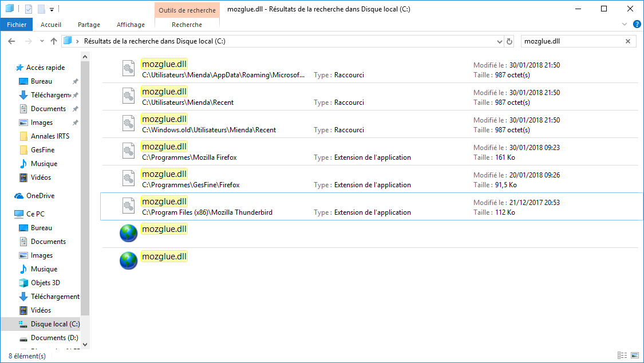Viewport: 644px width, 363px height.
Task: Switch to details view in status bar
Action: tap(622, 356)
